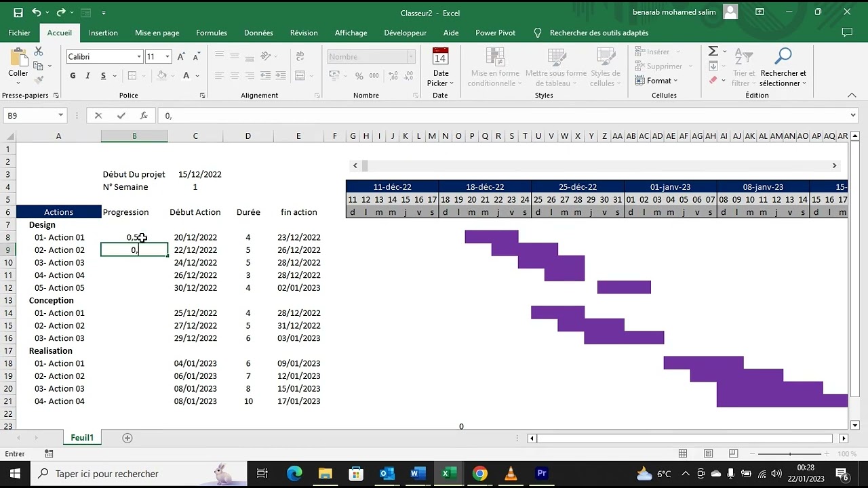Open the Nombre number format dropdown
The image size is (868, 488).
click(x=411, y=57)
